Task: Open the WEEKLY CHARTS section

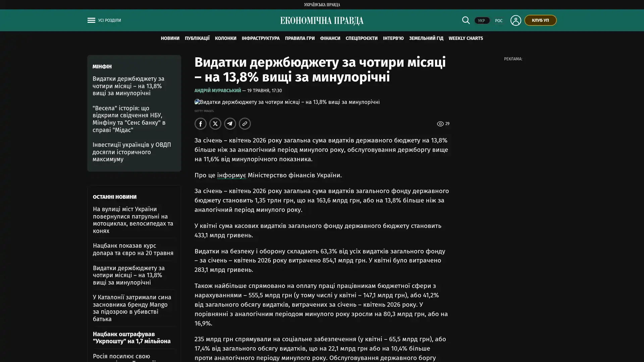Action: click(466, 38)
